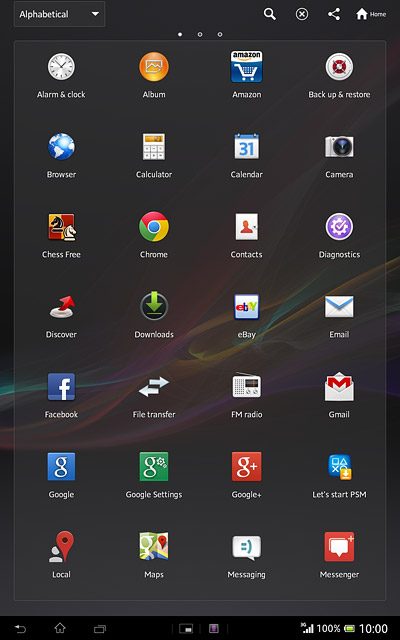Launch the blue Google search app

61,467
